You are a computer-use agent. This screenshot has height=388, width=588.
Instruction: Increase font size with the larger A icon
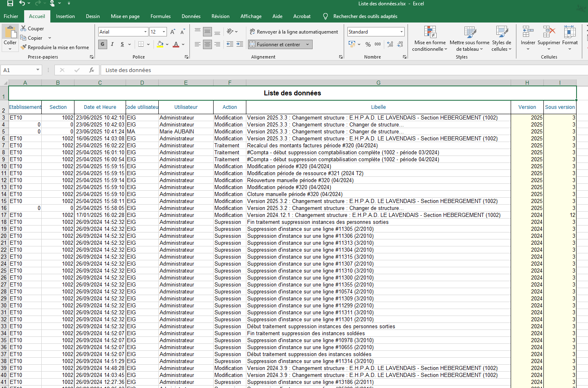tap(173, 32)
